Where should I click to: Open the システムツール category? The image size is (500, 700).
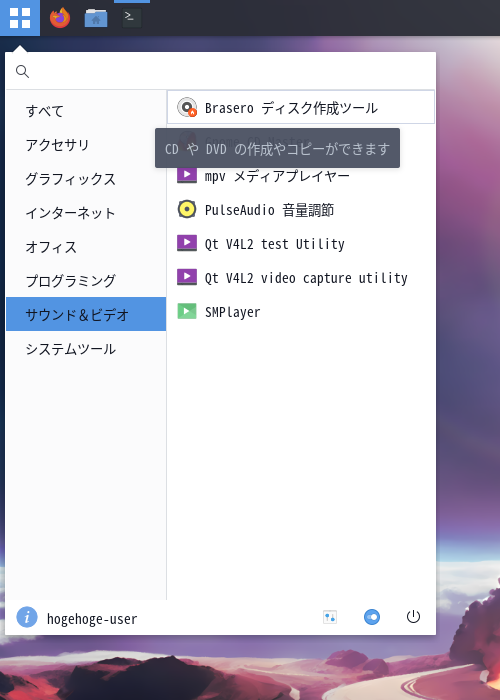pyautogui.click(x=86, y=348)
